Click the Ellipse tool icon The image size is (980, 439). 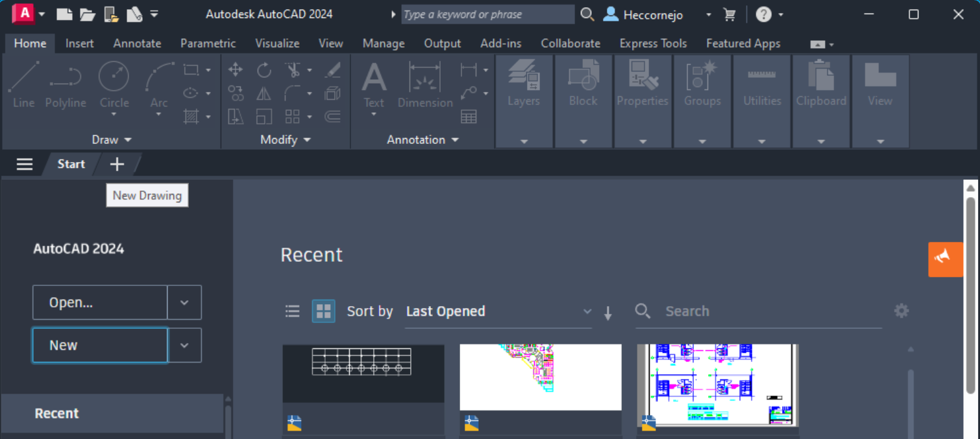(x=191, y=93)
